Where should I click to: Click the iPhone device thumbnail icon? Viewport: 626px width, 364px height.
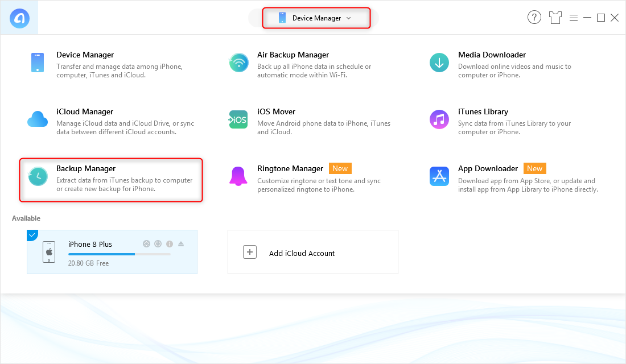pos(49,252)
